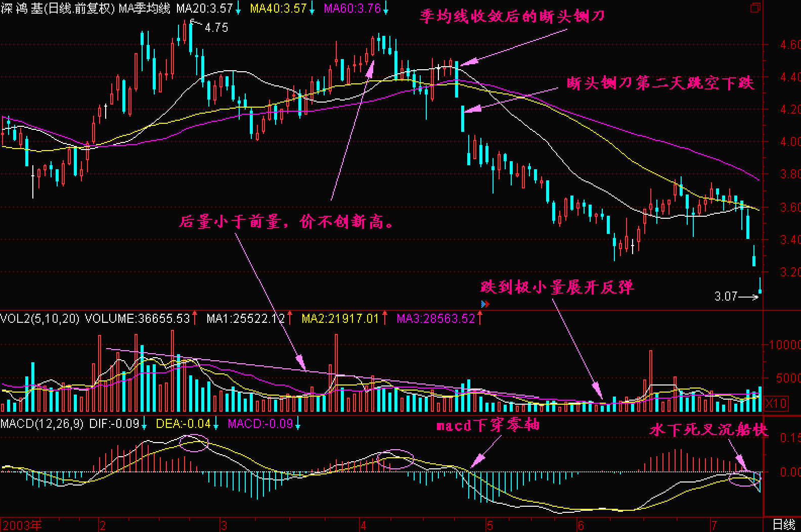This screenshot has height=532, width=801.
Task: Click the cyan down arrow beside MA20
Action: coord(238,9)
